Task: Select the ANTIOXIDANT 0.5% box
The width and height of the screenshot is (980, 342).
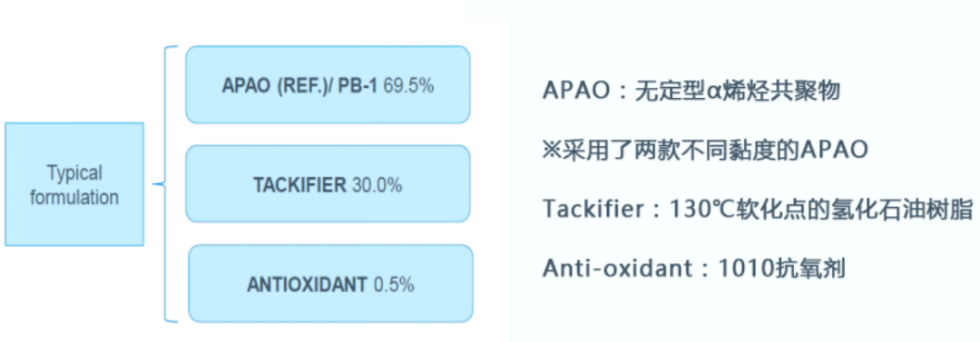Action: [330, 283]
